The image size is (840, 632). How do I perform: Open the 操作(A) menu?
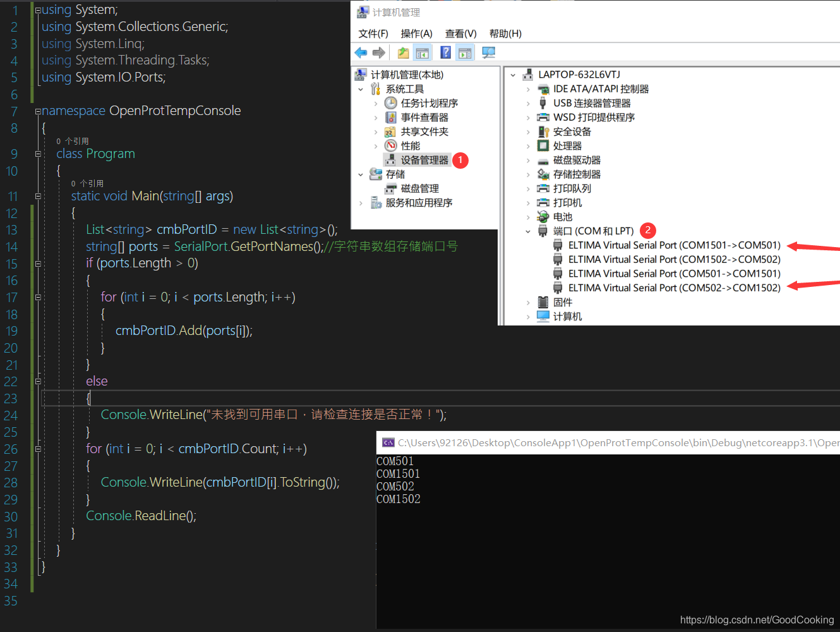click(x=416, y=33)
